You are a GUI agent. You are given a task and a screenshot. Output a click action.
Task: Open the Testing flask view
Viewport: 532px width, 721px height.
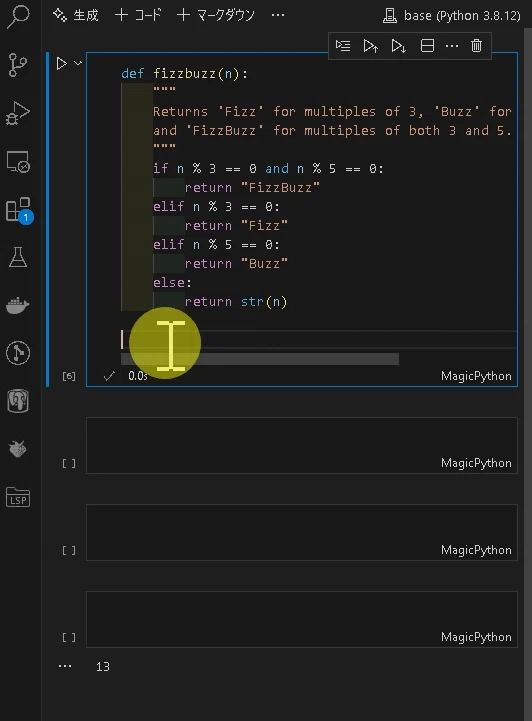click(x=18, y=257)
